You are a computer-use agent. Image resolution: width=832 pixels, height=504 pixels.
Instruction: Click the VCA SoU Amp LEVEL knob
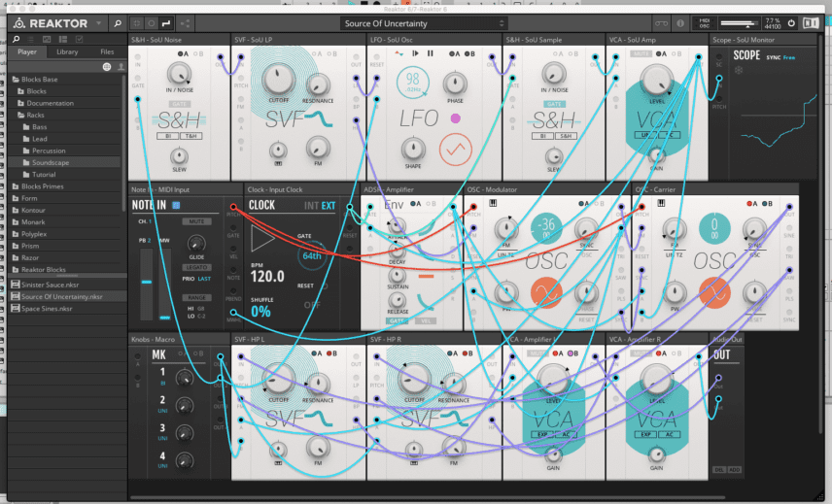pyautogui.click(x=656, y=81)
